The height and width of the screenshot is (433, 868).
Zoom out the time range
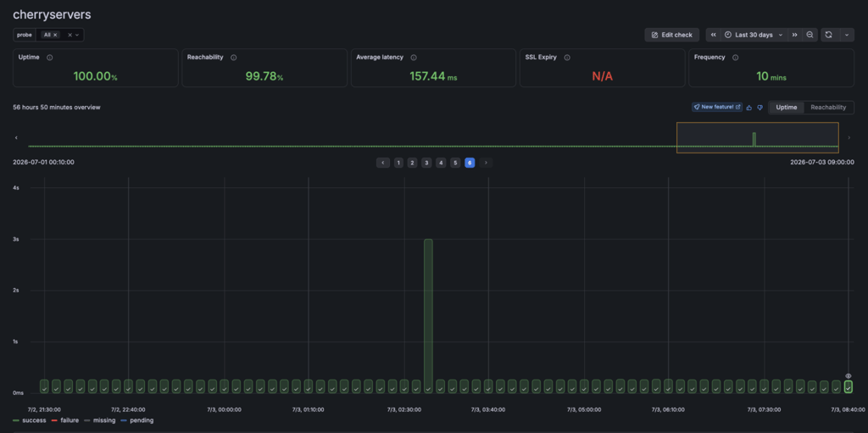coord(810,35)
